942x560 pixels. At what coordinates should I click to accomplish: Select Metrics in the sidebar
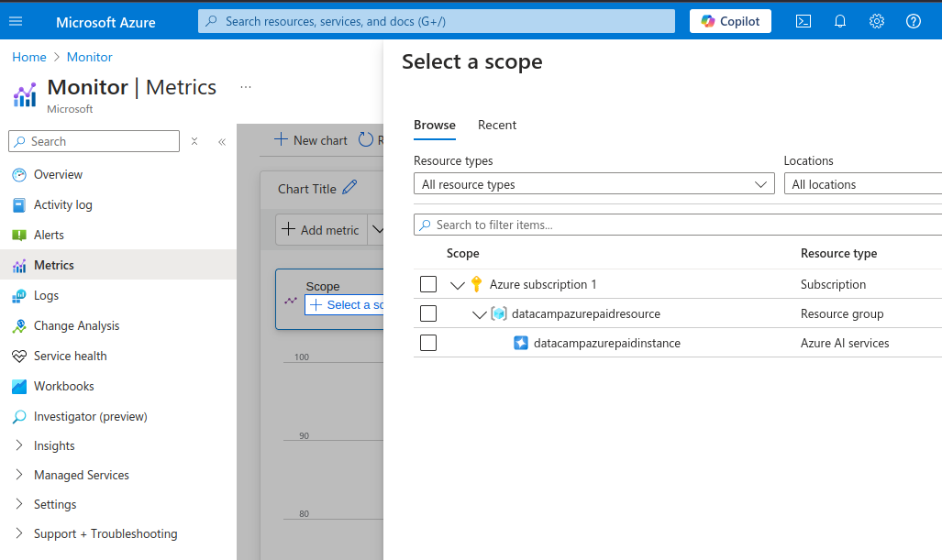tap(118, 265)
